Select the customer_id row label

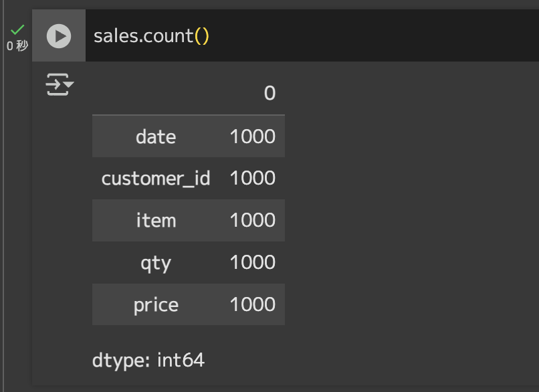[x=156, y=179]
